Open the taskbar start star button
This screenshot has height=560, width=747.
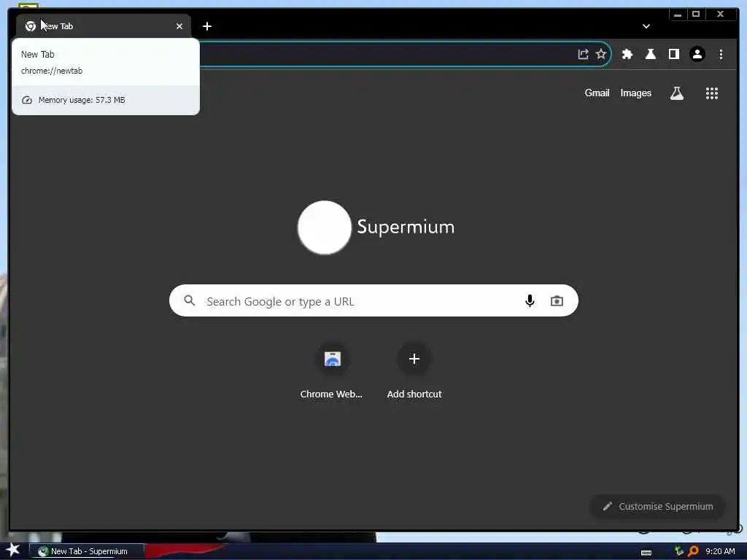pyautogui.click(x=13, y=550)
